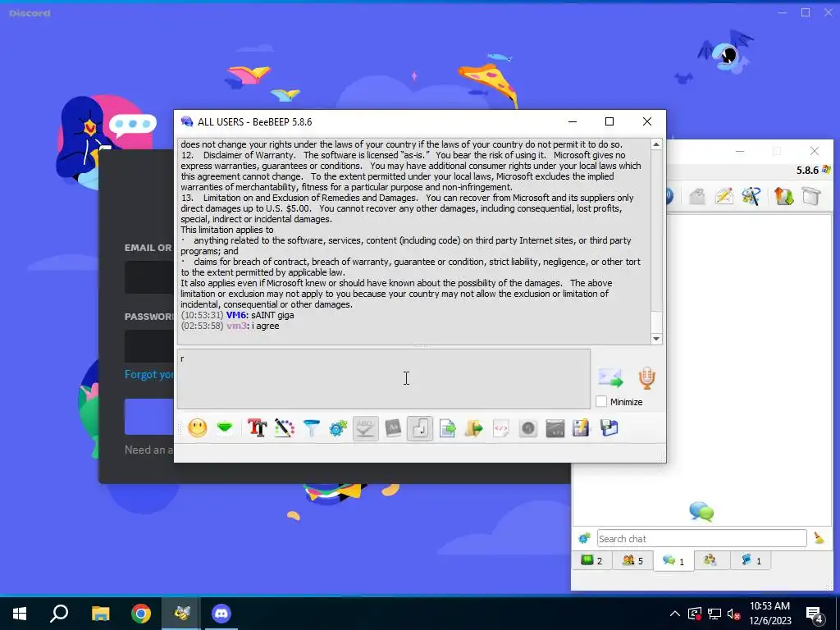
Task: Click Discord email input field
Action: pos(149,277)
